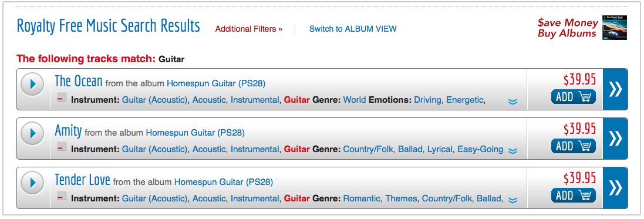Open The Ocean details double-arrow
The width and height of the screenshot is (644, 219).
pos(615,89)
